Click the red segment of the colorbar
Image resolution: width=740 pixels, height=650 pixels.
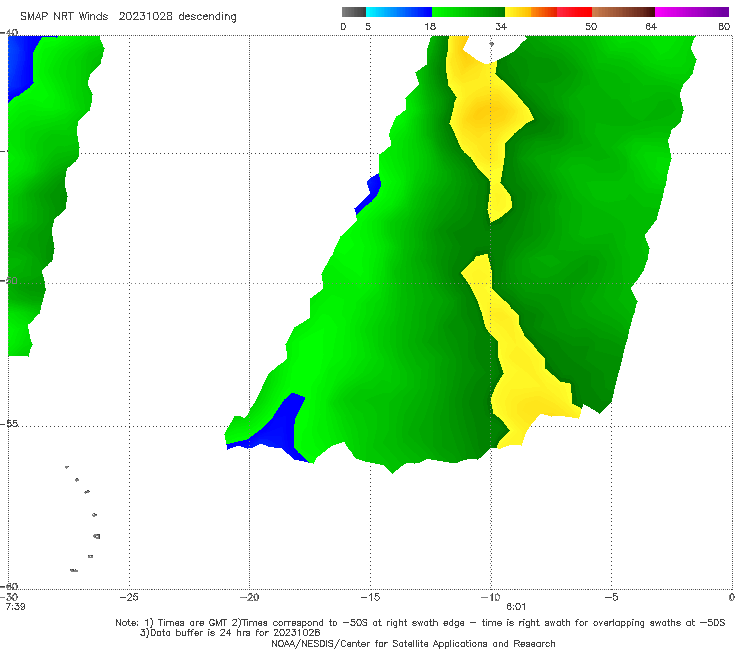[x=574, y=12]
